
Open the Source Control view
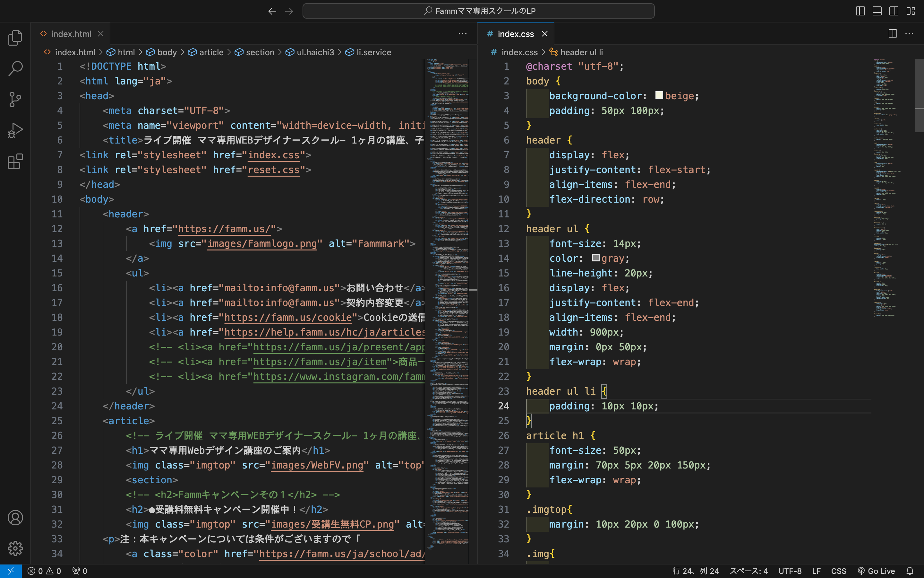(x=15, y=100)
